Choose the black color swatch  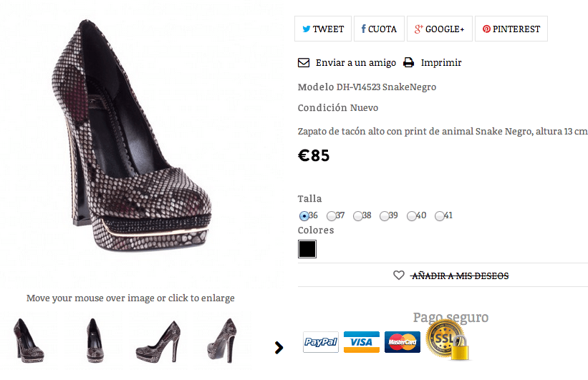click(307, 249)
